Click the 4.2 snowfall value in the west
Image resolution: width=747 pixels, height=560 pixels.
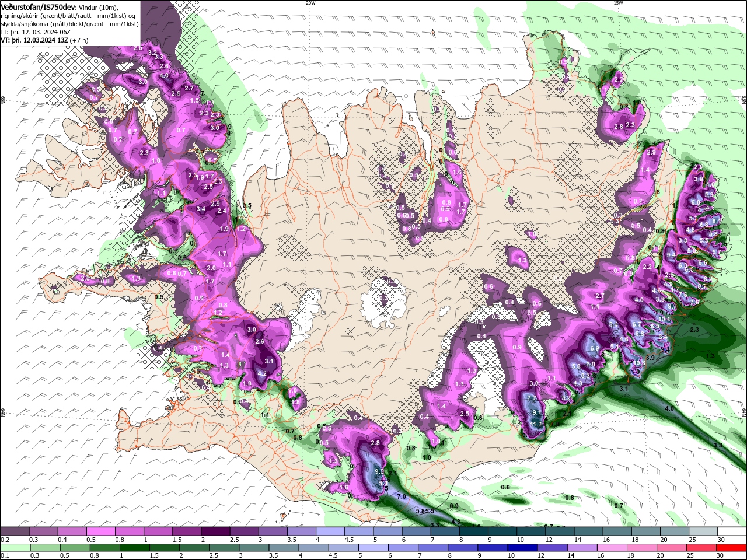pyautogui.click(x=262, y=374)
